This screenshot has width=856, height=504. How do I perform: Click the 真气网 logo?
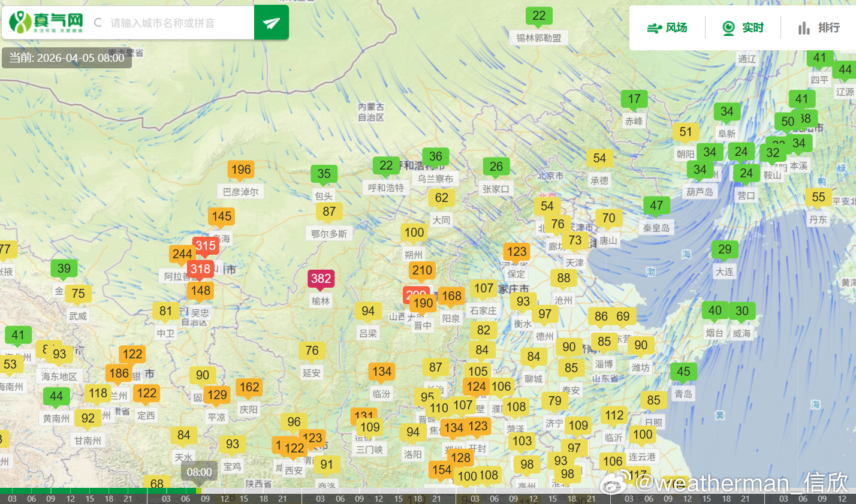(x=46, y=23)
